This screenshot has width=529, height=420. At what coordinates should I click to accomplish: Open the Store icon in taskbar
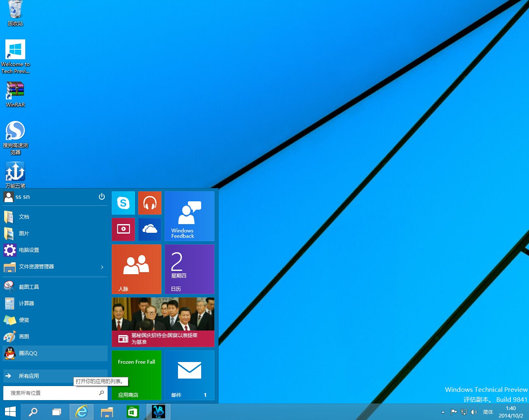[132, 412]
